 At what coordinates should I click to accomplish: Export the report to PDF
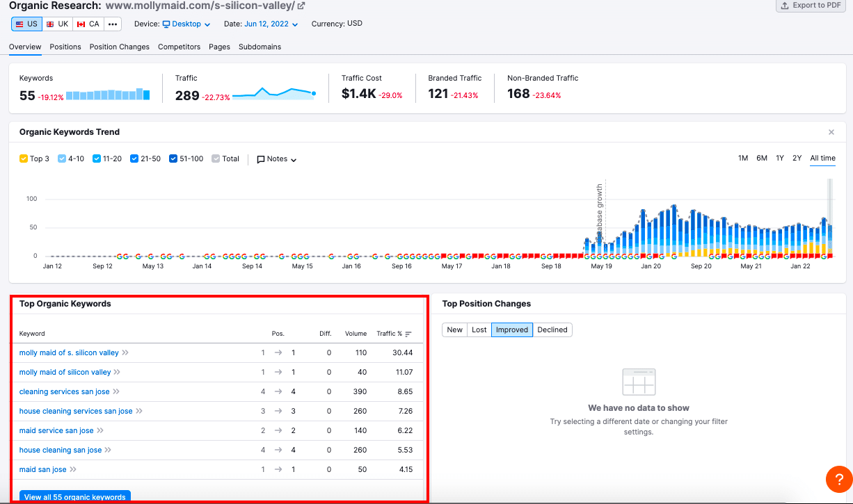810,6
